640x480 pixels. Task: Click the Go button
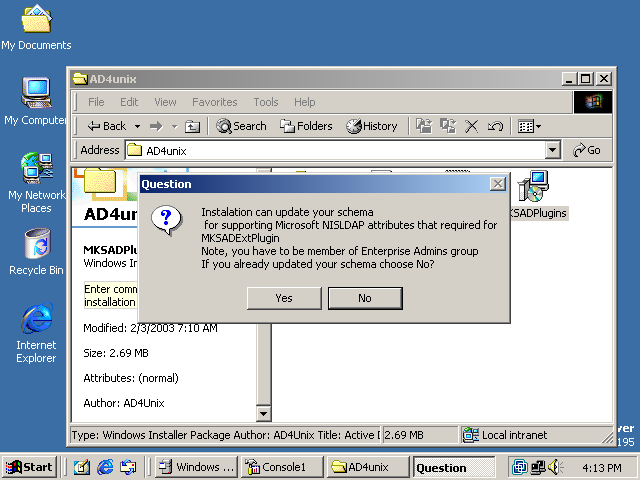pos(587,151)
